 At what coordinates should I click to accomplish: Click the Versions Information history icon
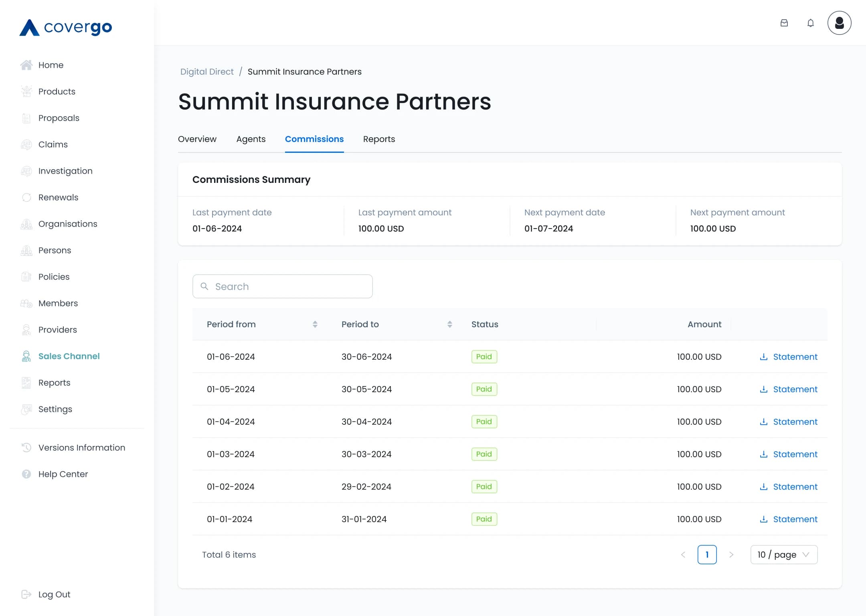26,448
